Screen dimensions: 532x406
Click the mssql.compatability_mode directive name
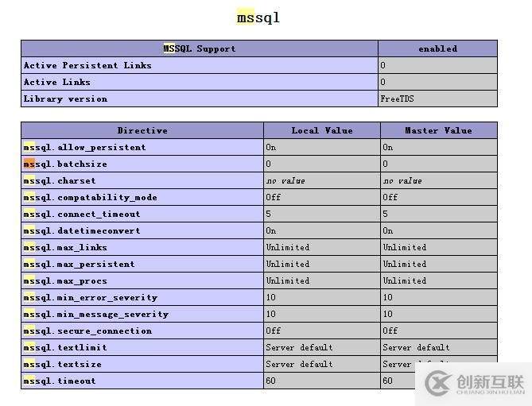(91, 197)
